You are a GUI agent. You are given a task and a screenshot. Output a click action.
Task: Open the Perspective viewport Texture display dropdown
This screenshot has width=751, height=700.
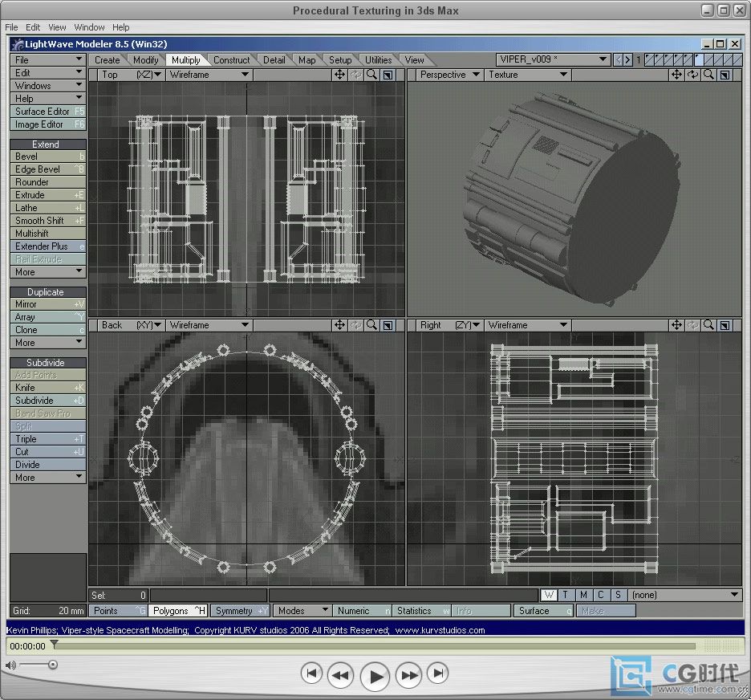click(528, 75)
